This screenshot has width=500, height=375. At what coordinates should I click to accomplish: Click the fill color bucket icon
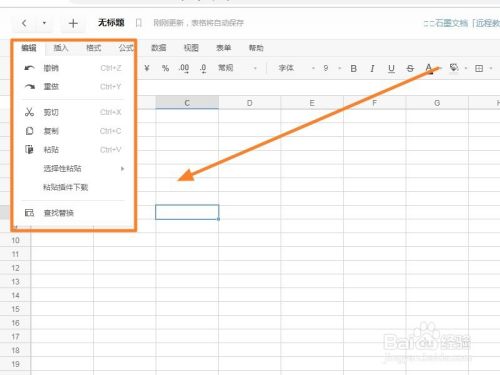(x=454, y=68)
